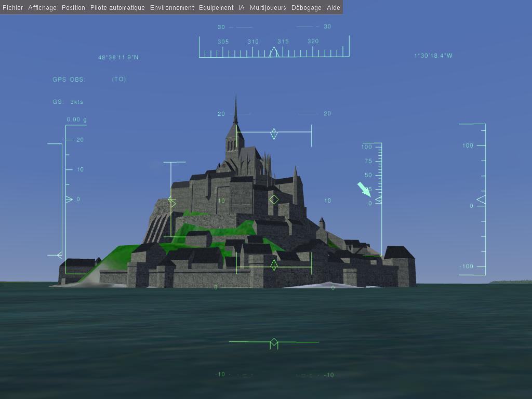Click the heading caret pointer on the compass tape
The width and height of the screenshot is (532, 399).
click(x=274, y=52)
